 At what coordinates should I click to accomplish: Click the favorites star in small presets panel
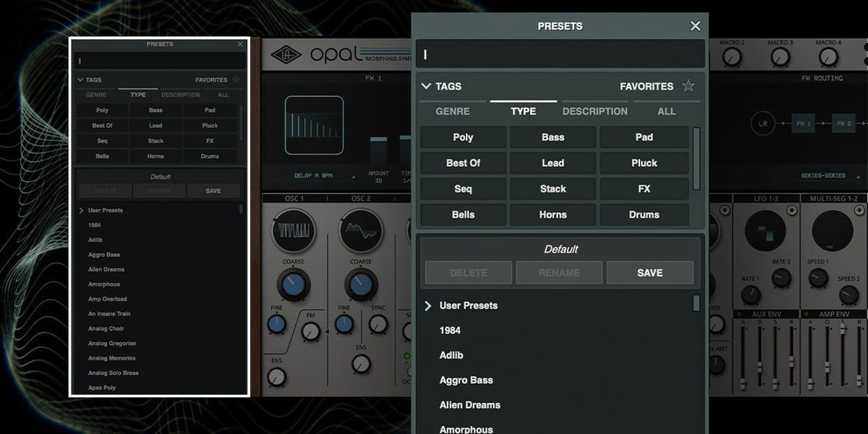[x=236, y=80]
